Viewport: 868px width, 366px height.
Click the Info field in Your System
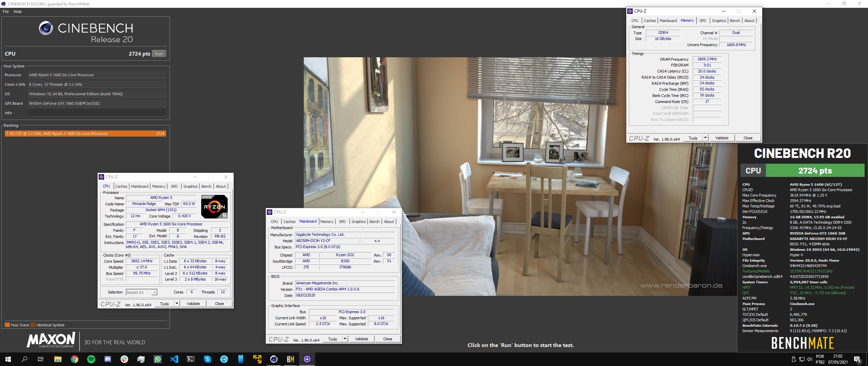click(97, 113)
